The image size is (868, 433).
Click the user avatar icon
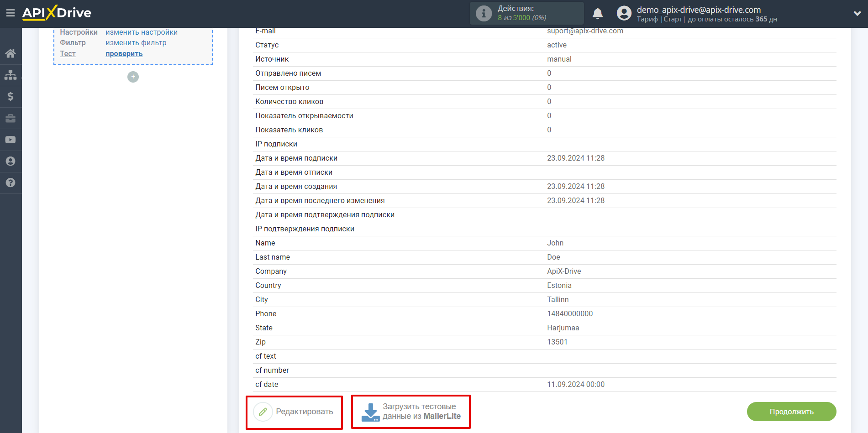[x=624, y=13]
